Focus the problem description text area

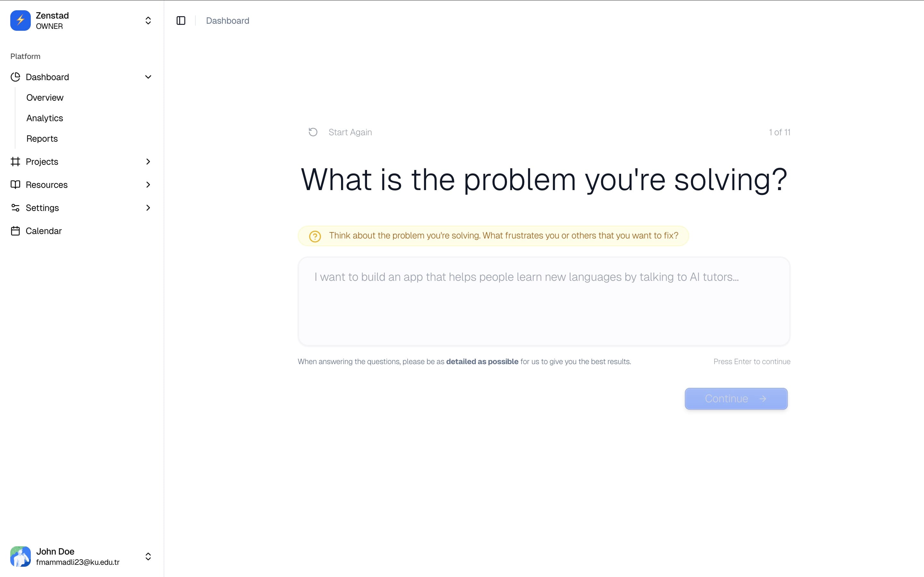544,301
